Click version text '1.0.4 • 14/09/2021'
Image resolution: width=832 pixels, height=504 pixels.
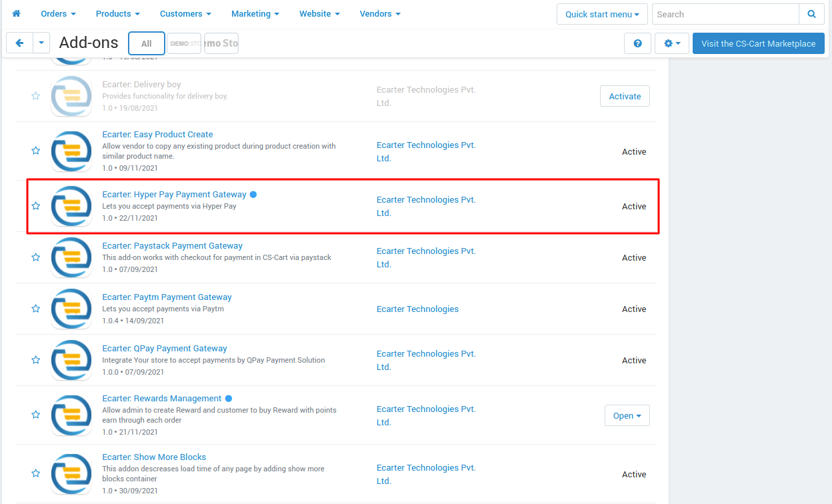133,321
